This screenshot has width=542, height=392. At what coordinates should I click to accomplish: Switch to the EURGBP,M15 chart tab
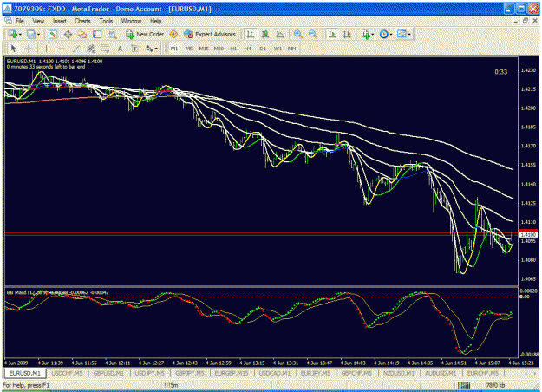coord(232,373)
